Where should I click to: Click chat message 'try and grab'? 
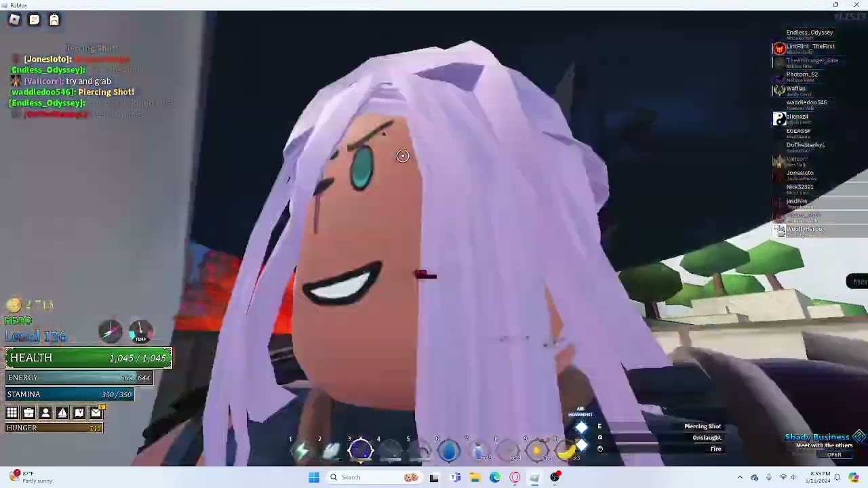[x=88, y=81]
